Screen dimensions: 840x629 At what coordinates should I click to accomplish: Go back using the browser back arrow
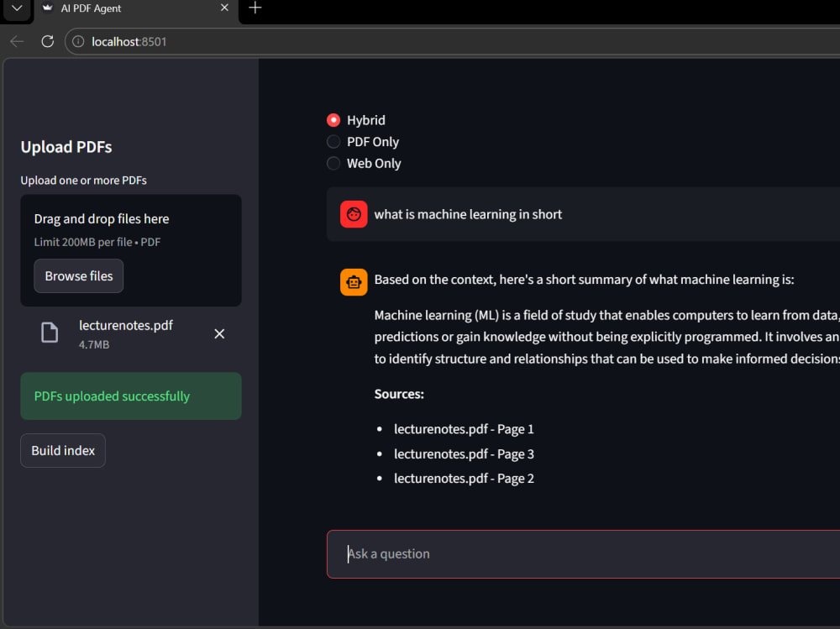tap(17, 42)
